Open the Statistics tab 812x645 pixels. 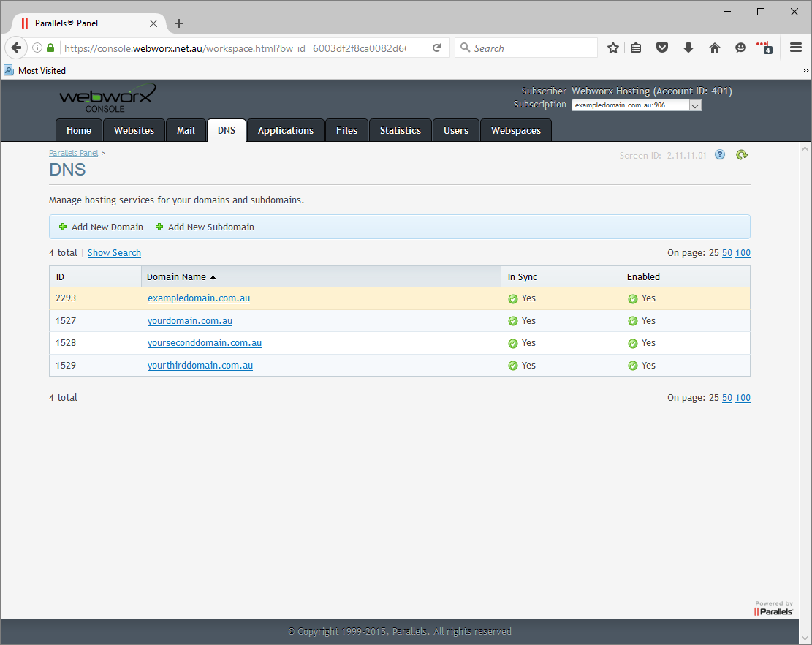pos(400,130)
